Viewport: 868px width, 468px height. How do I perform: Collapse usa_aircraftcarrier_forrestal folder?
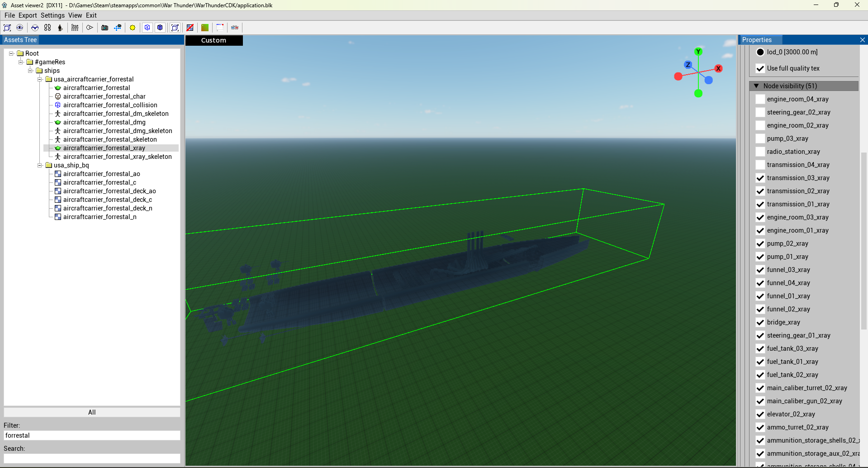40,79
